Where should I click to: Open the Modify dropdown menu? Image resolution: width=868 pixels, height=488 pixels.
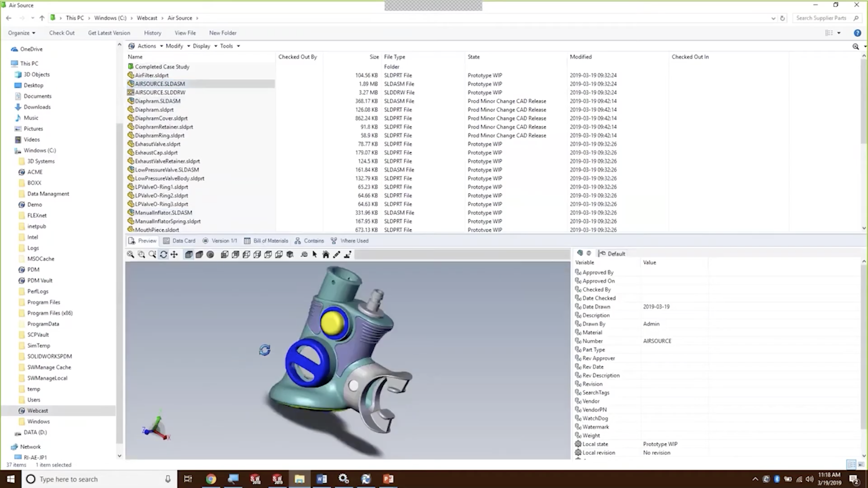178,46
